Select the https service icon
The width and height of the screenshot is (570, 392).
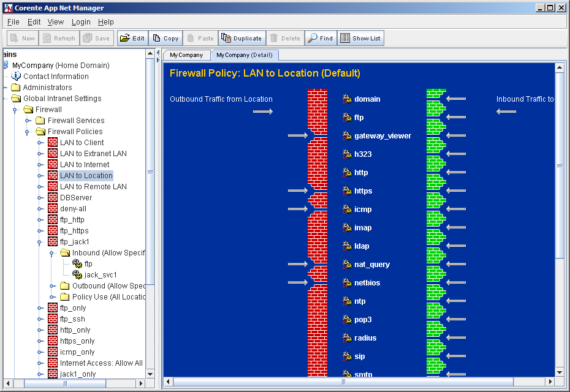[347, 190]
